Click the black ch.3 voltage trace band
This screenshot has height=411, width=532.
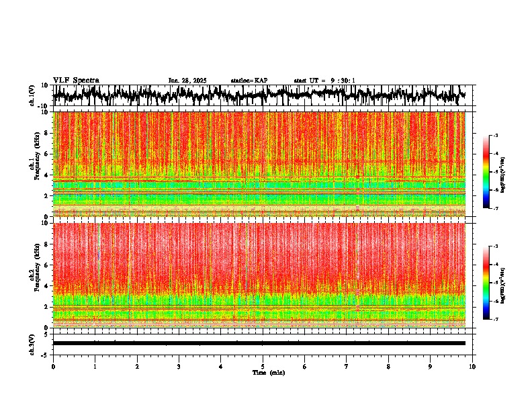259,343
